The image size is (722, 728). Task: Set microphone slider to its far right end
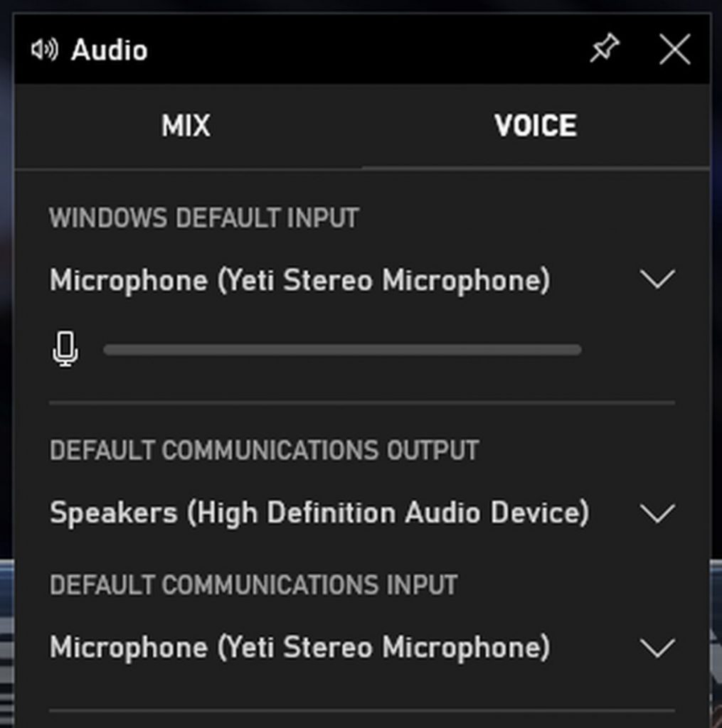tap(578, 350)
